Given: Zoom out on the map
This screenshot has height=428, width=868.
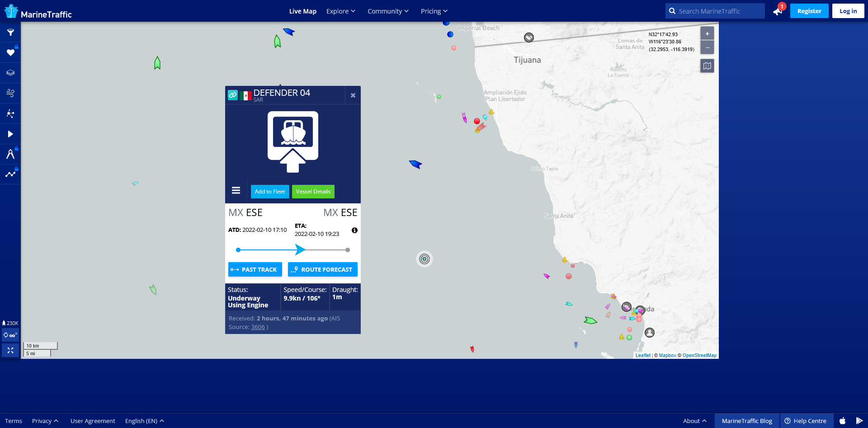Looking at the screenshot, I should click(x=707, y=47).
